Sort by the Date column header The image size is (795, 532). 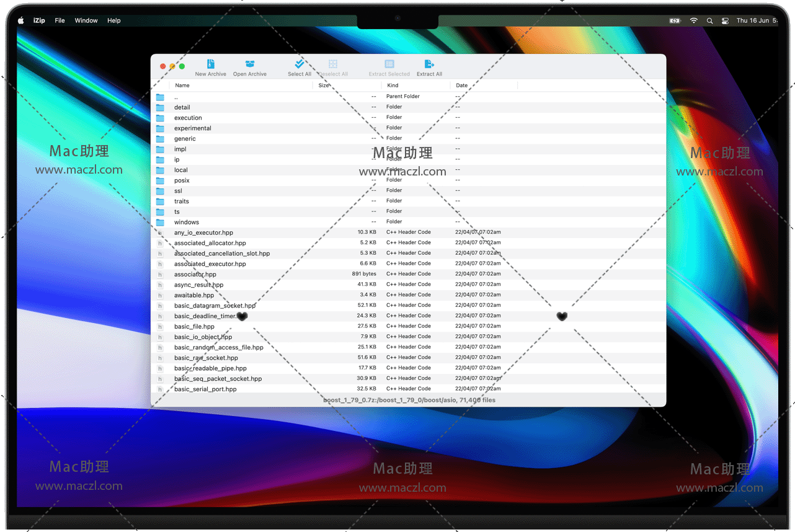point(484,86)
